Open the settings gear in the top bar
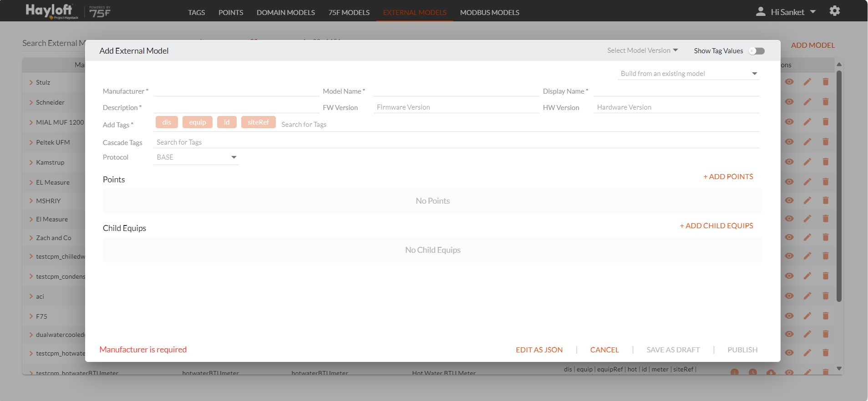This screenshot has width=868, height=401. (834, 11)
